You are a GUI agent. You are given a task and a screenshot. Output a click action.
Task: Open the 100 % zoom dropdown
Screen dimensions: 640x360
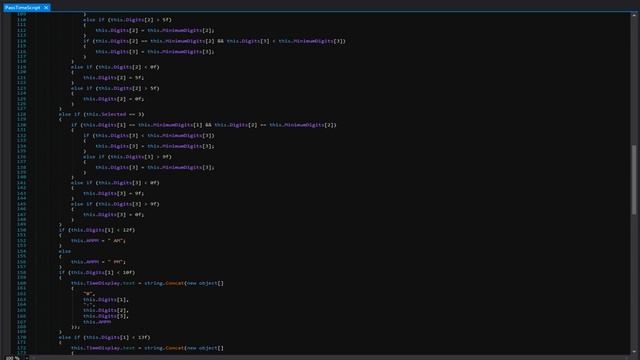pyautogui.click(x=27, y=358)
